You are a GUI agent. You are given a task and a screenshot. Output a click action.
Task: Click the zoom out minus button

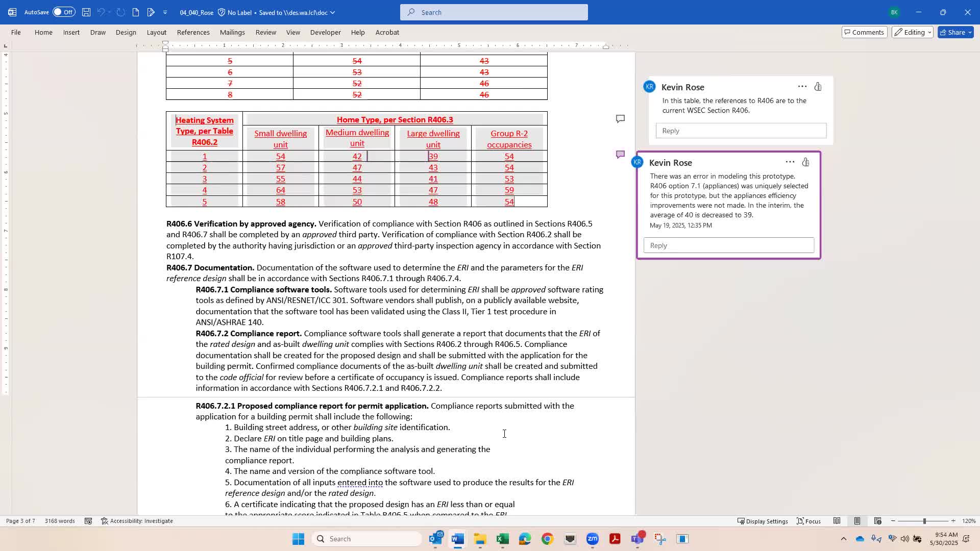pyautogui.click(x=893, y=521)
